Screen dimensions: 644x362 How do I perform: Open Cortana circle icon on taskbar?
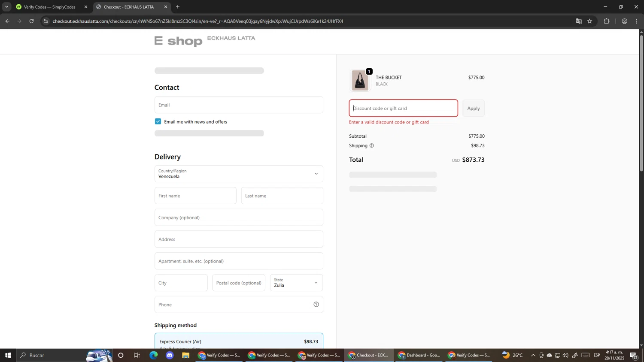tap(121, 355)
